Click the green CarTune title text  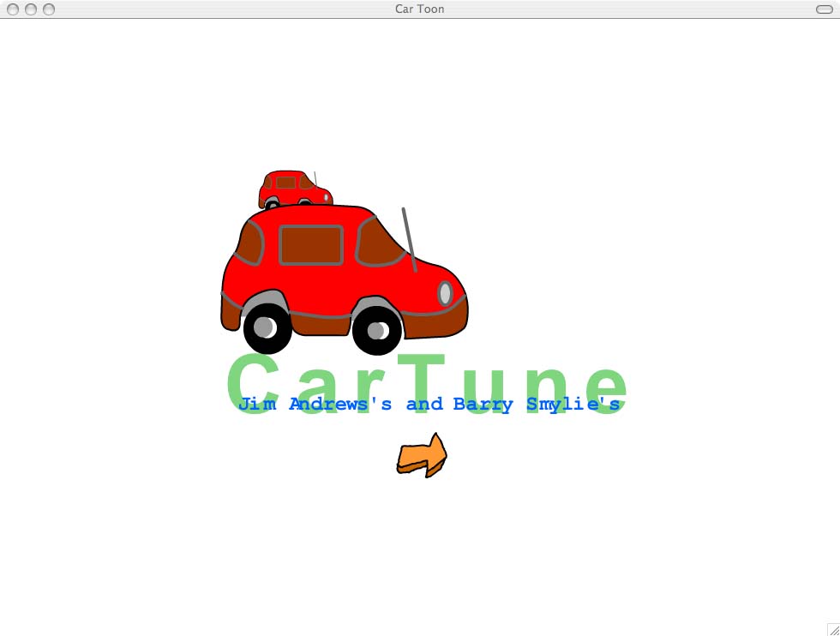click(427, 384)
